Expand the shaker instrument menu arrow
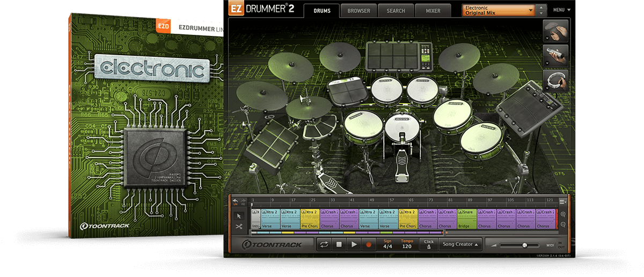644x277 pixels. point(547,64)
